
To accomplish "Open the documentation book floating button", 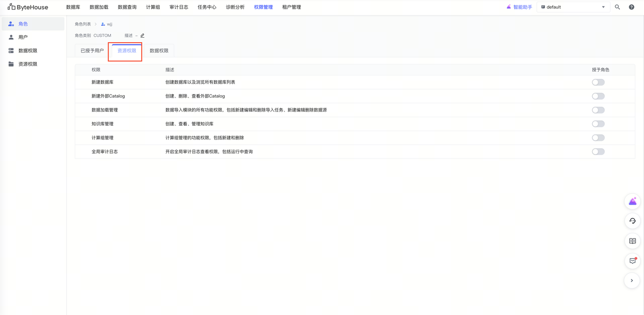I will click(632, 241).
